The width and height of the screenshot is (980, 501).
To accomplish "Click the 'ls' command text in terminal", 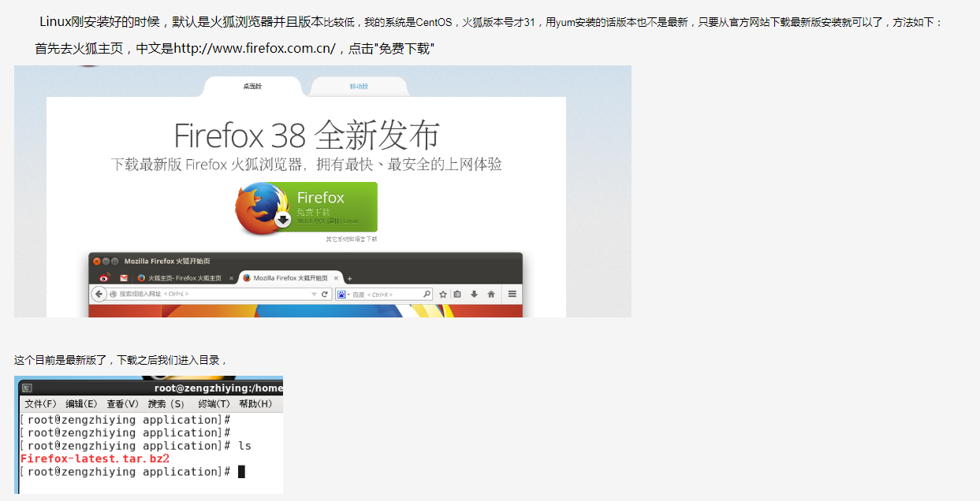I will [x=244, y=446].
